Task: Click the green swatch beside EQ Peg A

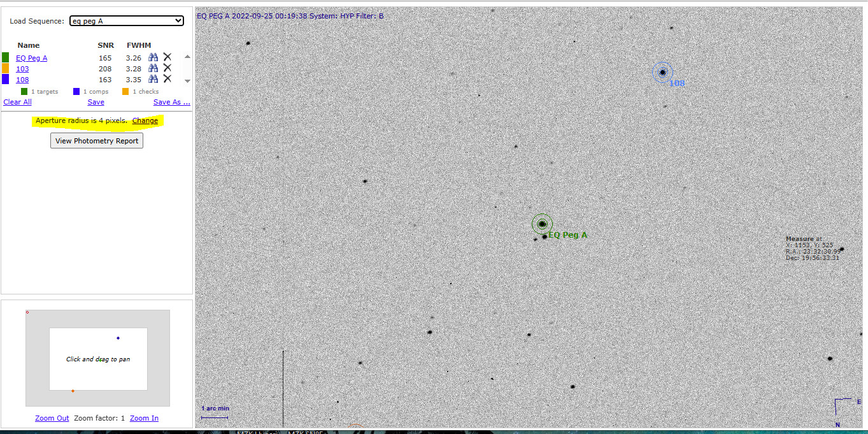Action: coord(6,57)
